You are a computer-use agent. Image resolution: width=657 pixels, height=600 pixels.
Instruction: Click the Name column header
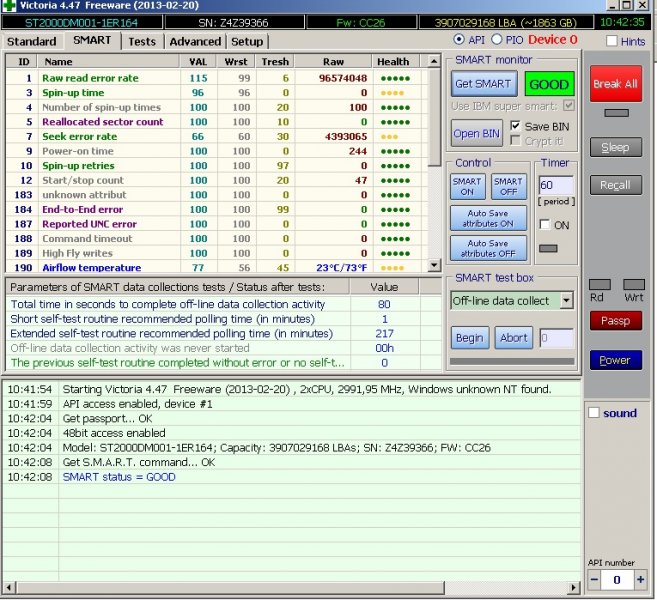coord(109,62)
